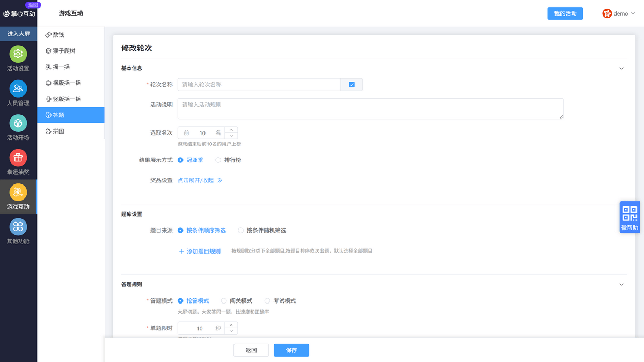Open 竖版摇一摇 menu item
Image resolution: width=644 pixels, height=362 pixels.
(x=71, y=99)
